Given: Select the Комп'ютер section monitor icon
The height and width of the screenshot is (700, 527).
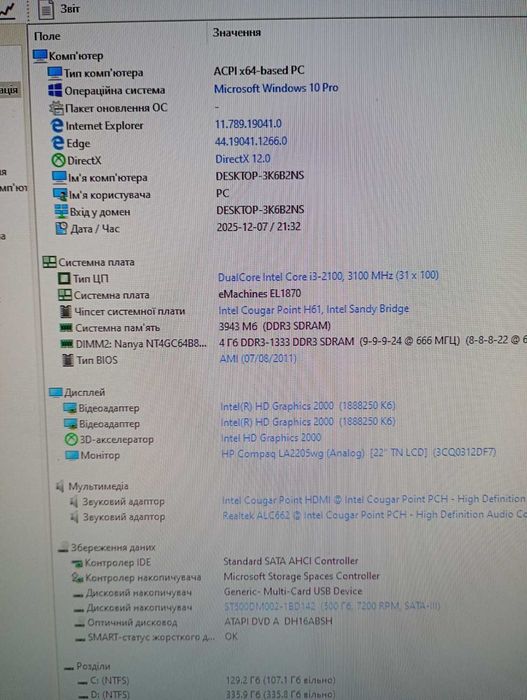Looking at the screenshot, I should click(x=40, y=56).
